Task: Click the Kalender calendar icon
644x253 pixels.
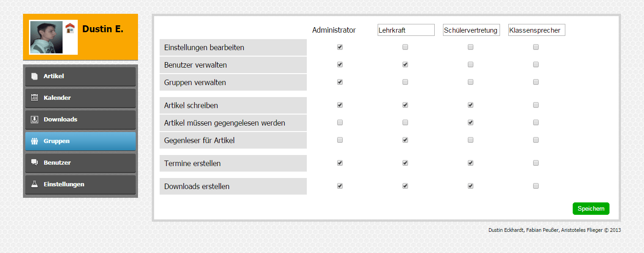Action: [34, 98]
